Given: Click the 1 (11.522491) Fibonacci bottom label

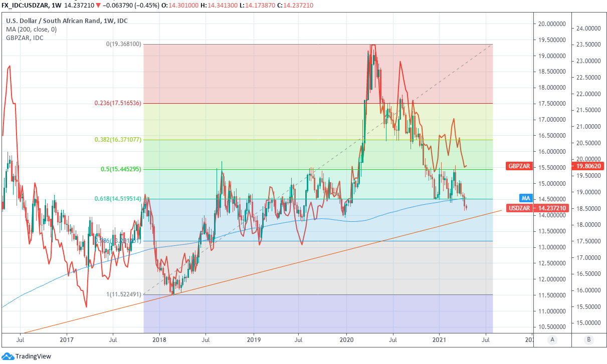Looking at the screenshot, I should [124, 294].
